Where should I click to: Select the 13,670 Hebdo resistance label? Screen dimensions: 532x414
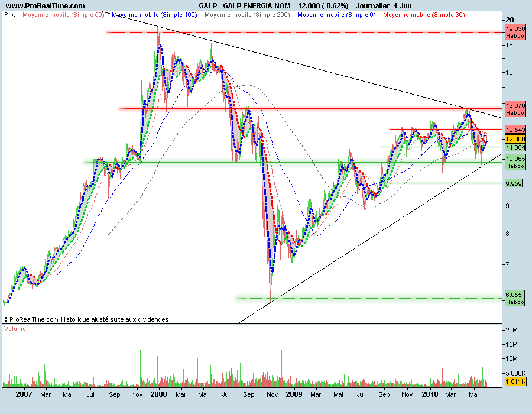515,109
